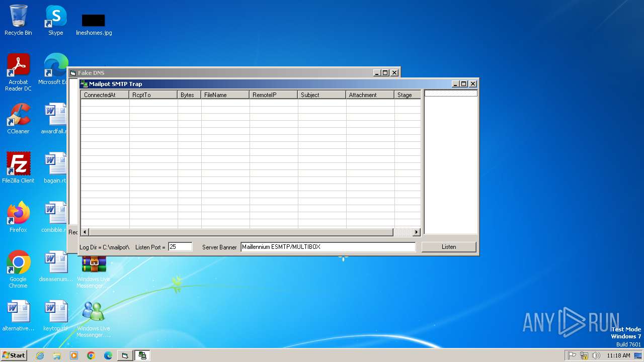The image size is (644, 362).
Task: Click the Mailpot SMTP Trap title icon
Action: pos(84,84)
